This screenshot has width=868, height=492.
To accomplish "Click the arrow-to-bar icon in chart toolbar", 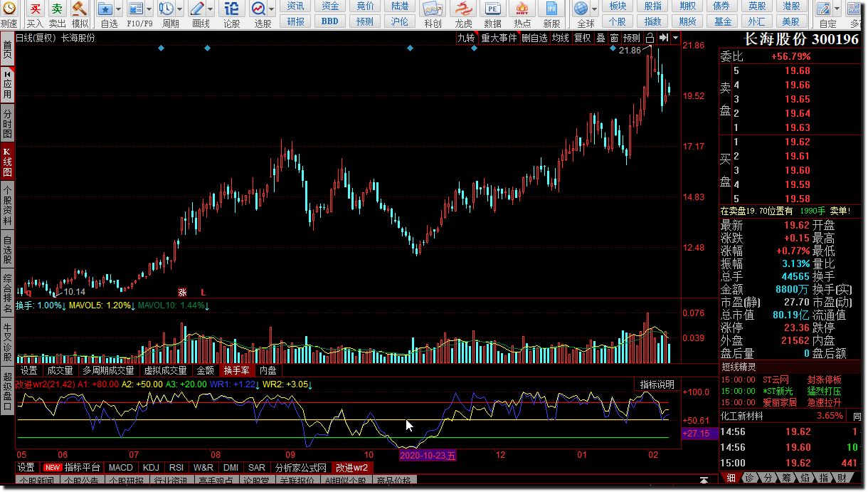I will pos(664,38).
